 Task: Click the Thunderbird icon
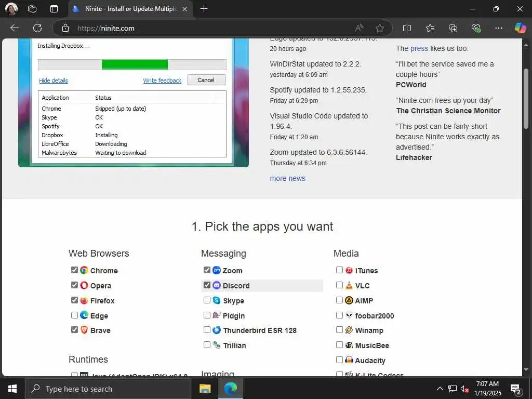(x=217, y=330)
